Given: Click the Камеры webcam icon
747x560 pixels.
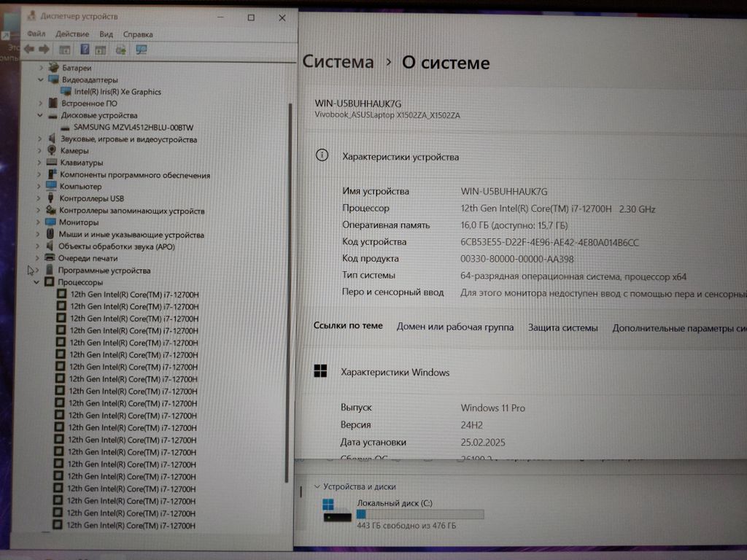Looking at the screenshot, I should point(52,150).
